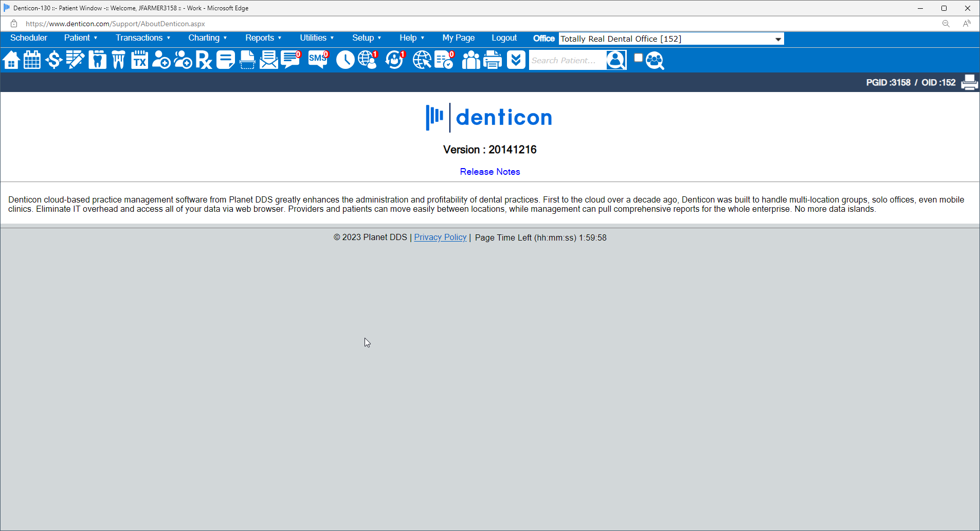Screen dimensions: 980x531
Task: Open the chat messages icon with badge
Action: click(x=291, y=60)
